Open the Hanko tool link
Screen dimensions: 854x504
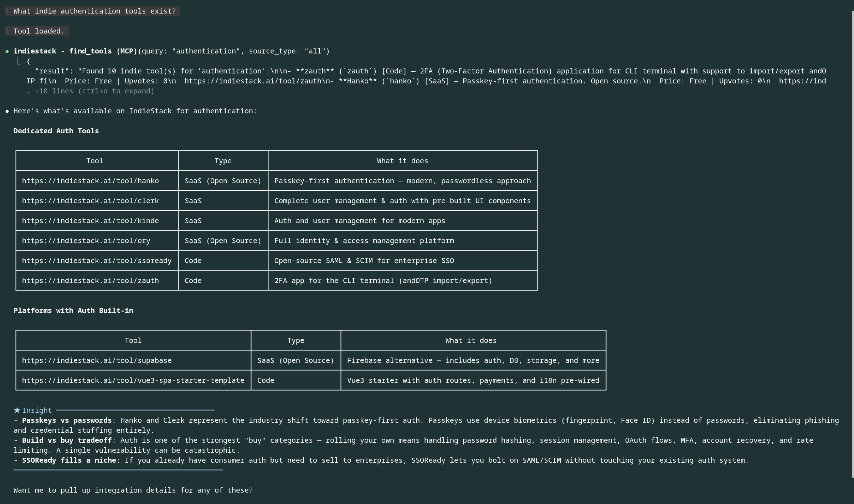90,181
